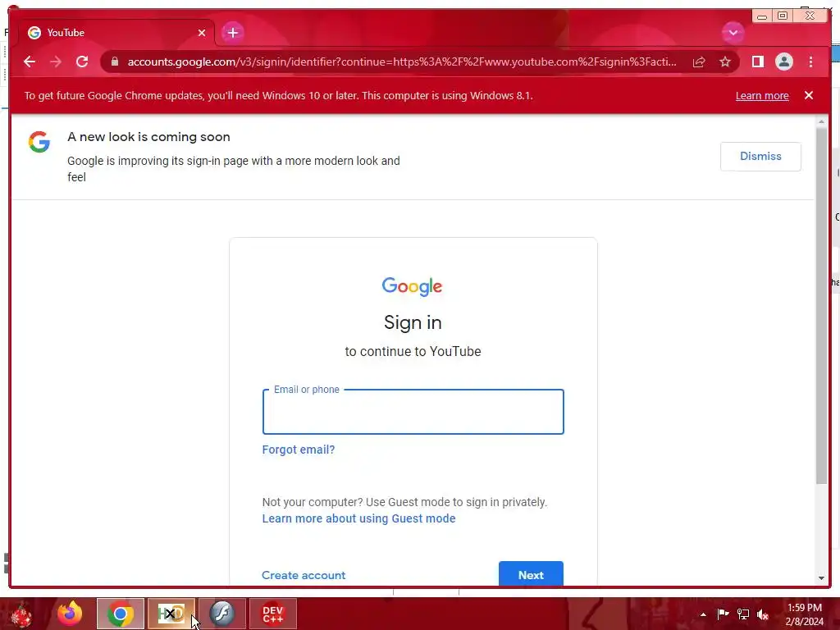Open the Flash taskbar icon
The width and height of the screenshot is (840, 630).
(221, 614)
